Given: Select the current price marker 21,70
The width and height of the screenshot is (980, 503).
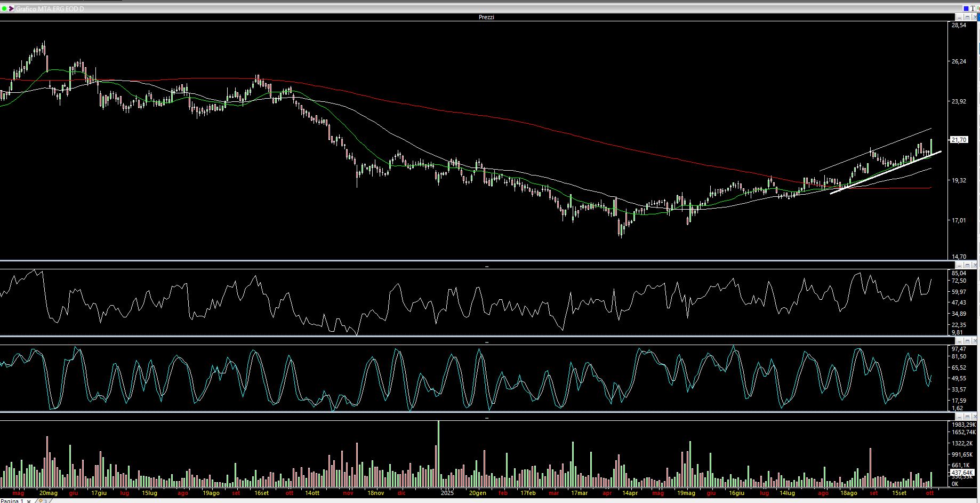Looking at the screenshot, I should pos(959,140).
